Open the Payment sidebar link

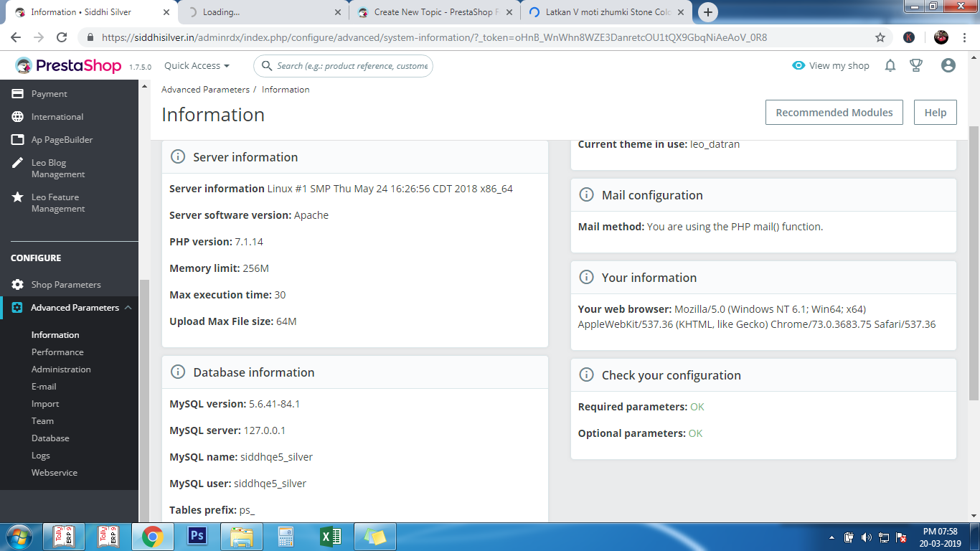coord(50,94)
